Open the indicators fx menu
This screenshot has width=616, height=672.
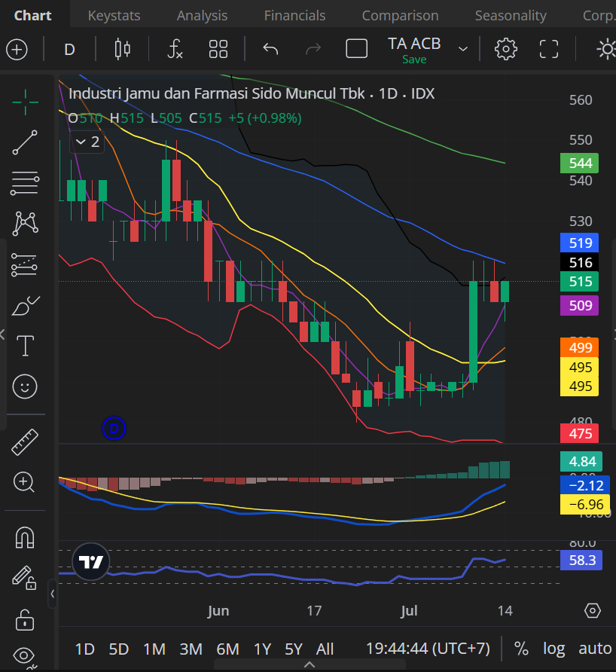[175, 49]
